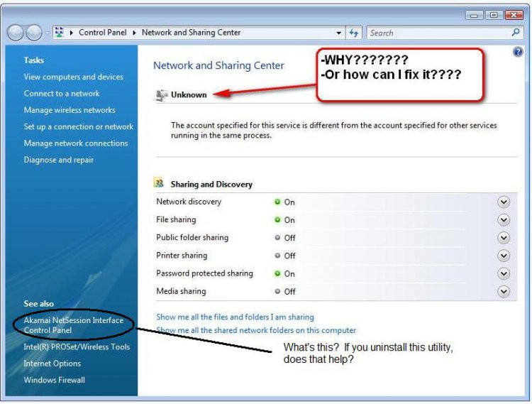The width and height of the screenshot is (532, 404).
Task: Open Set up a connection or network
Action: tap(78, 126)
